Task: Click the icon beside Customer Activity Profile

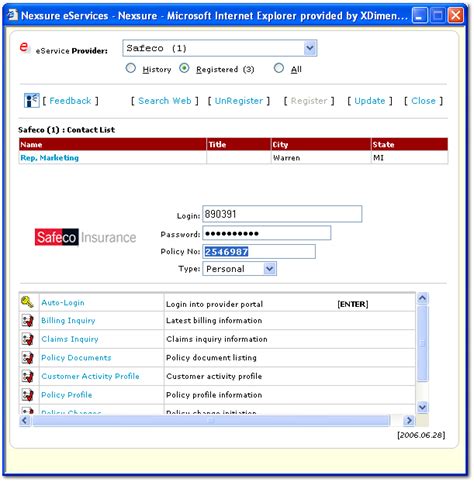Action: tap(28, 376)
